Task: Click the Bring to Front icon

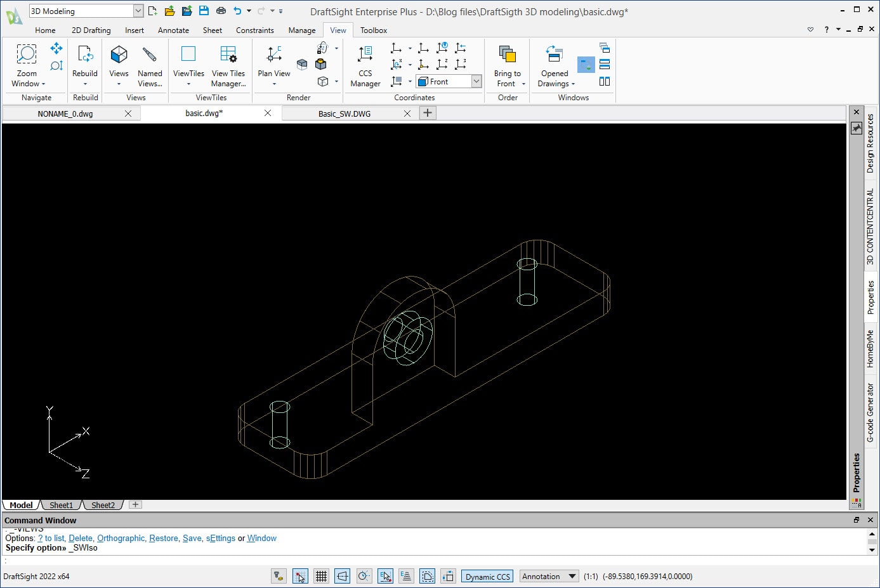Action: [x=507, y=54]
